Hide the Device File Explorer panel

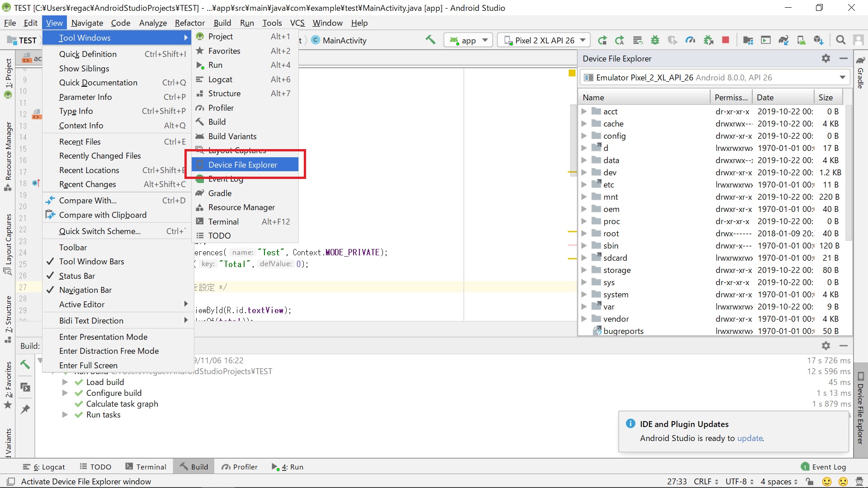(844, 58)
